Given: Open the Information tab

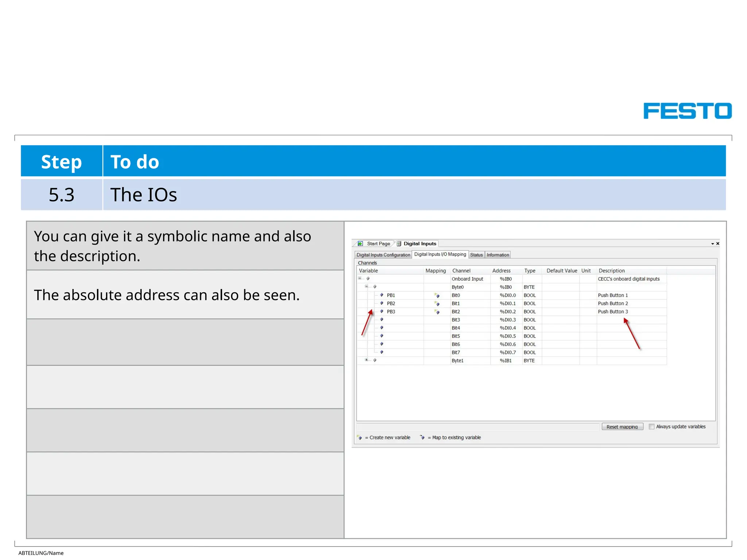Looking at the screenshot, I should [x=498, y=255].
